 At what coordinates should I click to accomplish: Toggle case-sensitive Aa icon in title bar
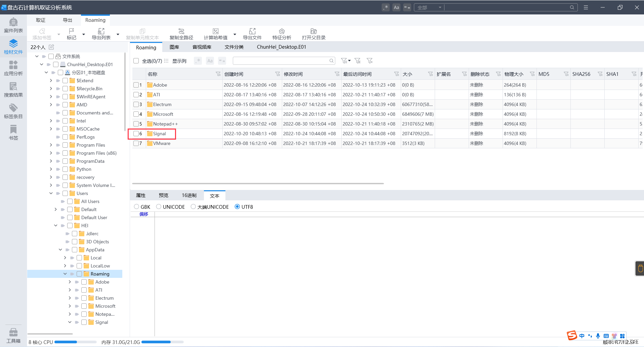(x=396, y=7)
